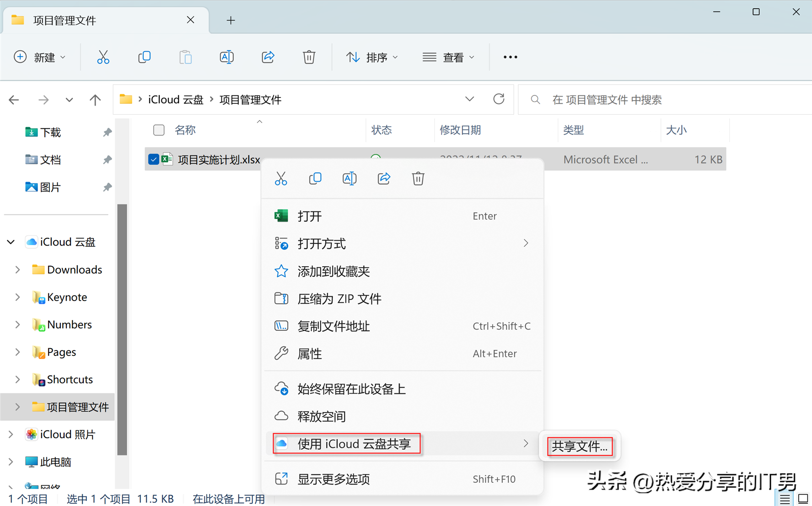Click the 共享文件... submenu item
Image resolution: width=812 pixels, height=506 pixels.
pyautogui.click(x=580, y=446)
